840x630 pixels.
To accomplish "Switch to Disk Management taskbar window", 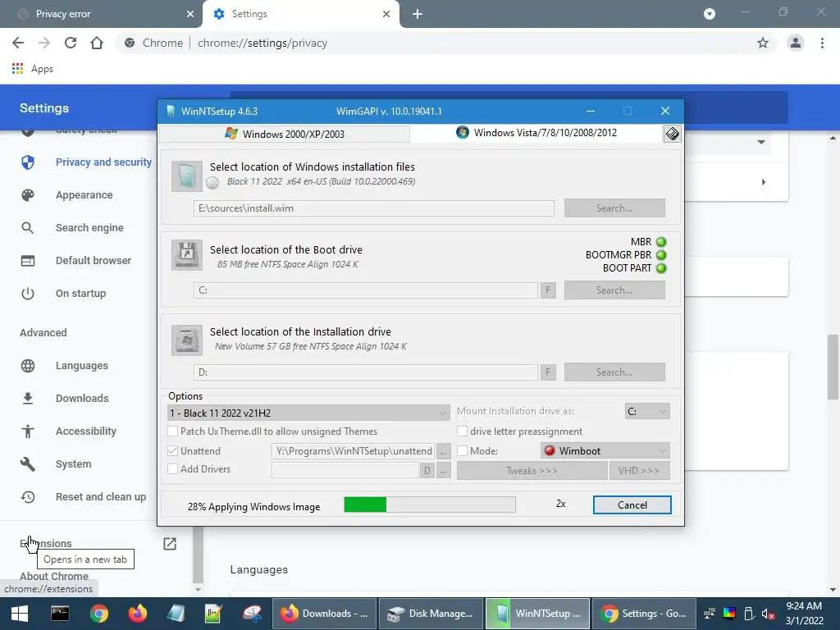I will click(431, 614).
